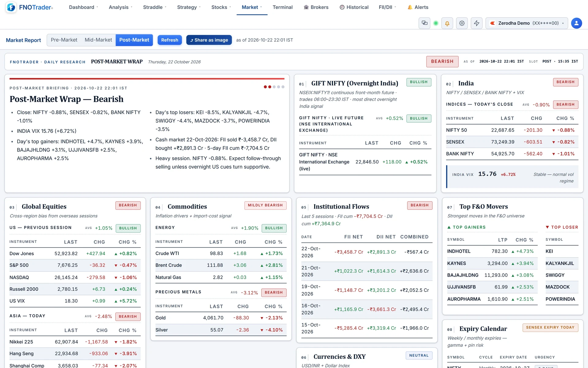Expand the Strategy menu
Screen dimensions: 588x368
tap(189, 7)
